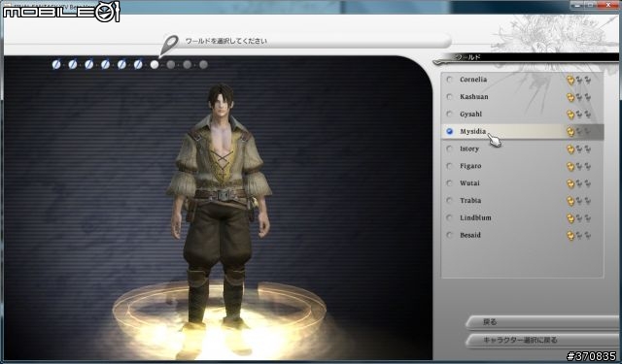Click the gold chocobo icon in Mysidia row
This screenshot has width=622, height=364.
[570, 131]
